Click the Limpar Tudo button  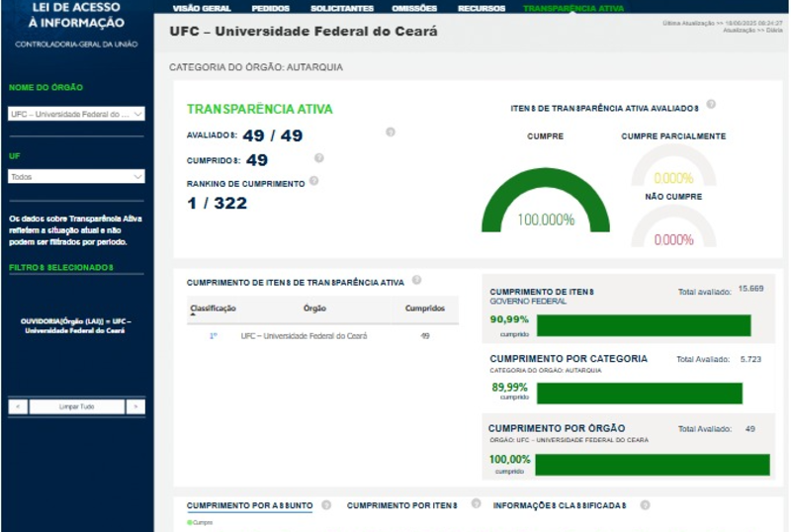[x=77, y=406]
